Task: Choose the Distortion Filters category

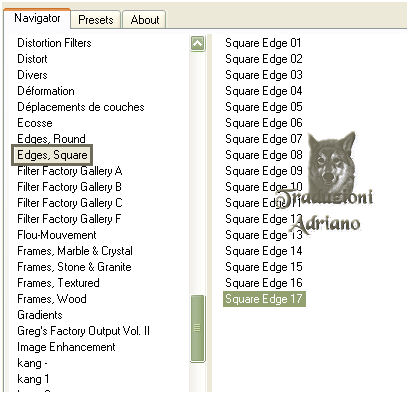Action: pos(54,43)
